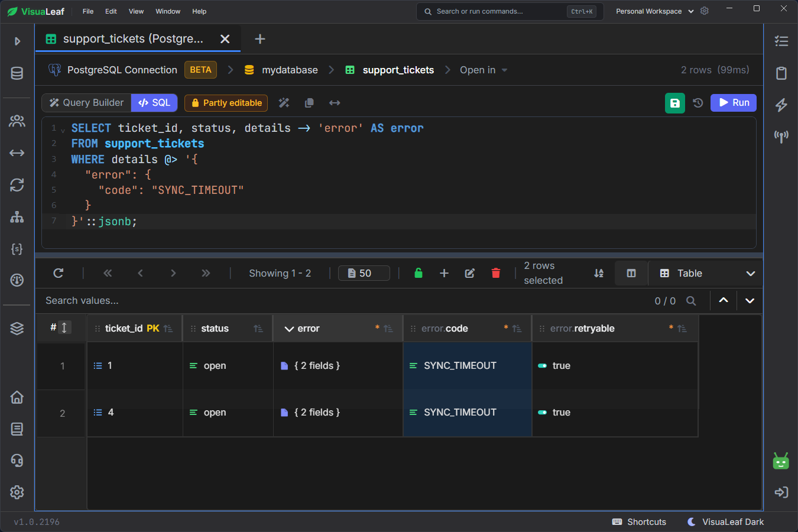The height and width of the screenshot is (532, 798).
Task: Toggle the column layout panel button
Action: [631, 273]
